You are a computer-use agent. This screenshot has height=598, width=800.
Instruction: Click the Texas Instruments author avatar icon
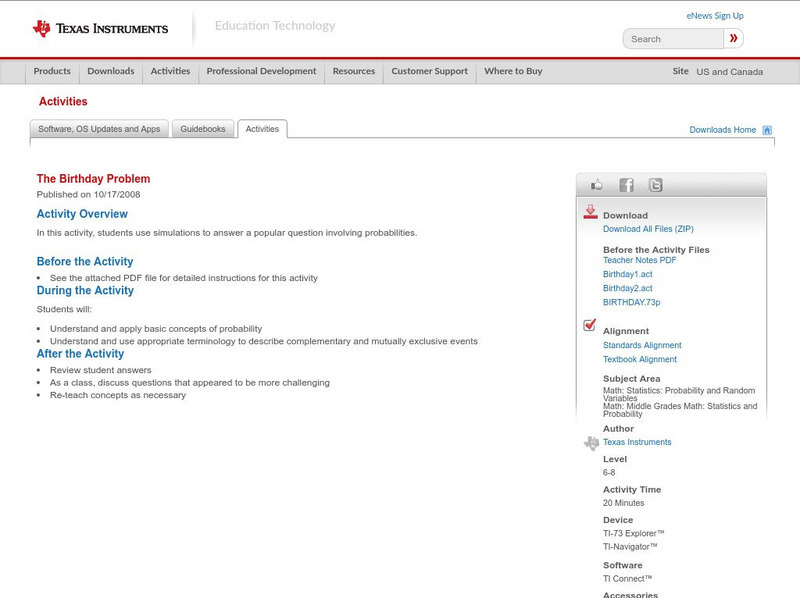pos(590,441)
